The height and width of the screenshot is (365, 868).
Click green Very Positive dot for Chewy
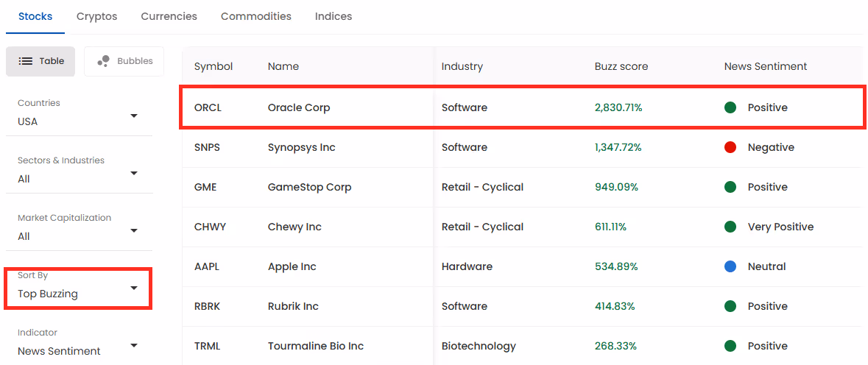click(730, 227)
